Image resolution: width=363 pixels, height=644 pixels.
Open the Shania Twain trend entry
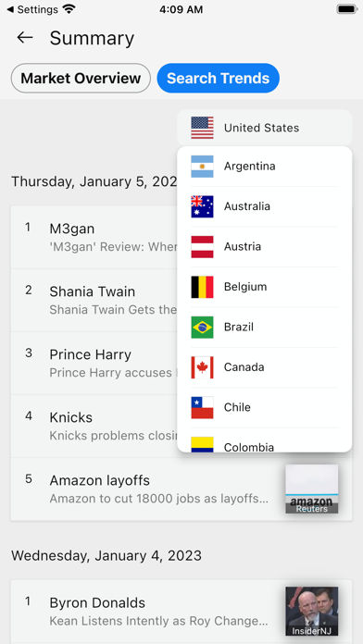[x=94, y=300]
